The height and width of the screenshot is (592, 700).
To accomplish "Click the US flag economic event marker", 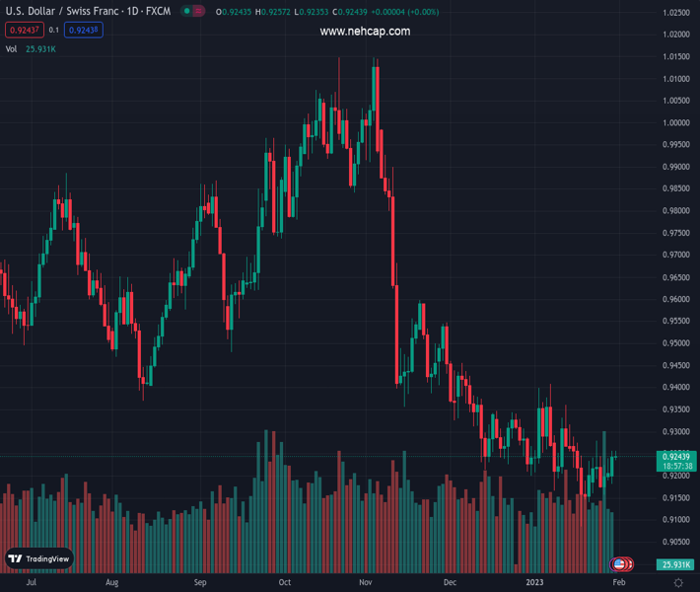I will coord(618,563).
